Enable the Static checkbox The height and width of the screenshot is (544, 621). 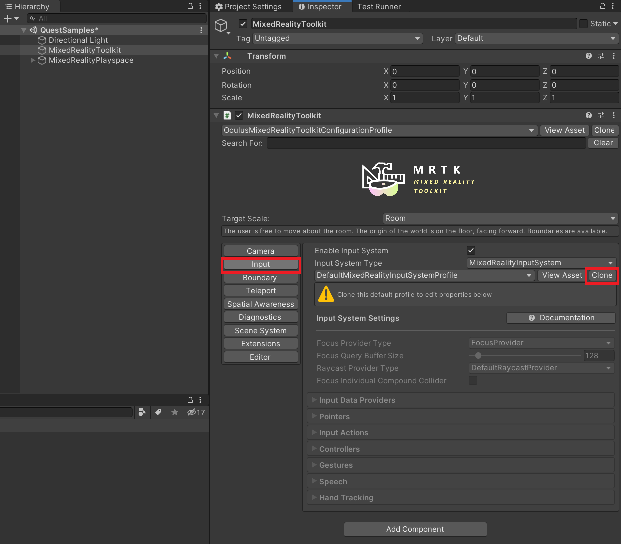tap(583, 23)
